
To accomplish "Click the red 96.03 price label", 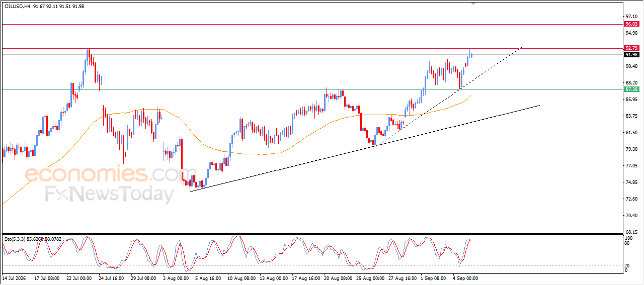I will click(631, 24).
